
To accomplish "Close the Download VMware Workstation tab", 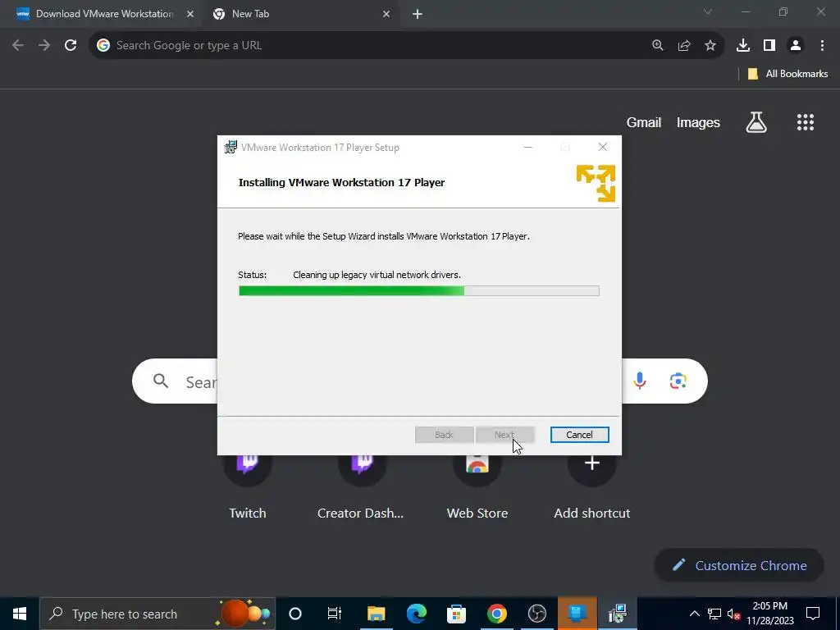I will (189, 14).
